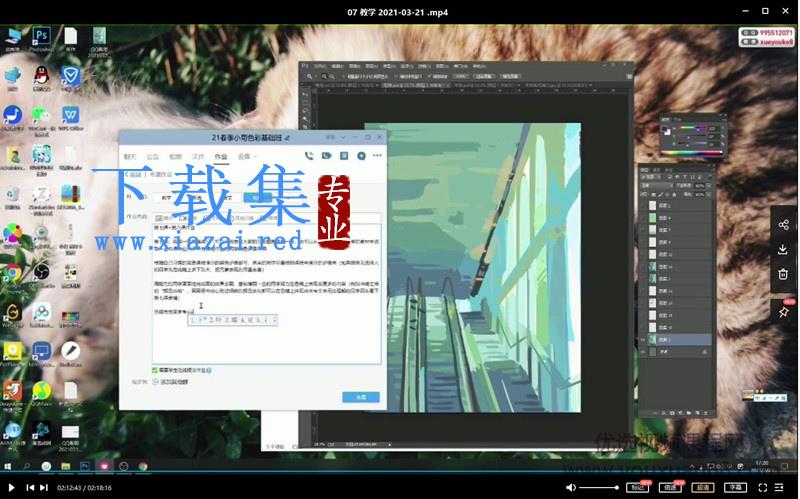Viewport: 800px width, 499px height.
Task: Open the WeChat desktop icon
Action: point(41,120)
